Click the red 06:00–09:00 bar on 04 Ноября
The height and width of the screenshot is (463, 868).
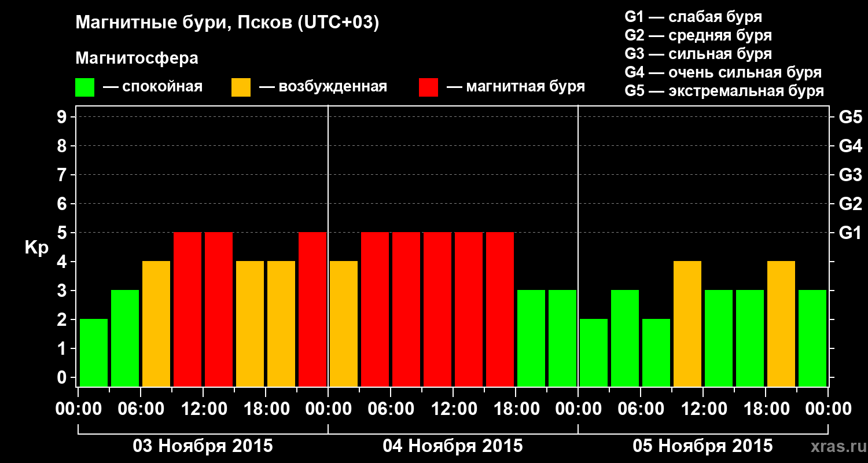pos(406,309)
